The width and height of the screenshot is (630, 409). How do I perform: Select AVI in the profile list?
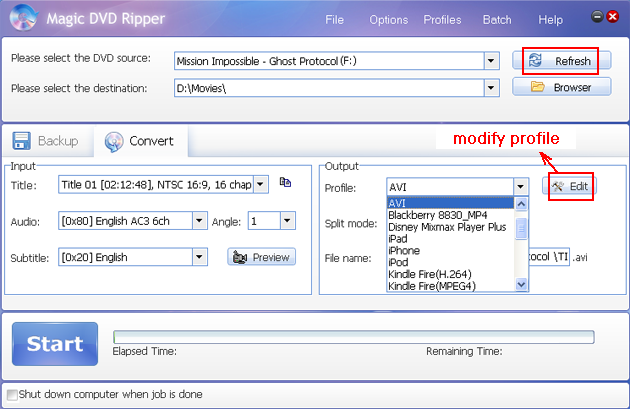click(450, 203)
